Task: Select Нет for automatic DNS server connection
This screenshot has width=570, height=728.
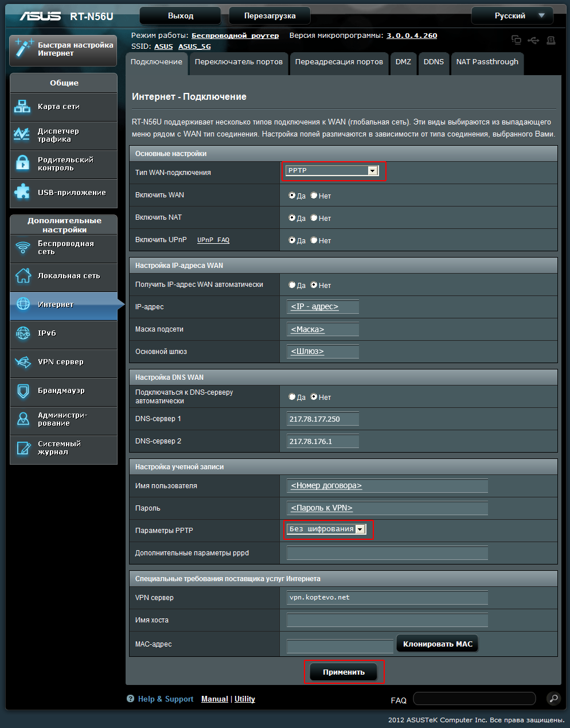Action: tap(314, 396)
